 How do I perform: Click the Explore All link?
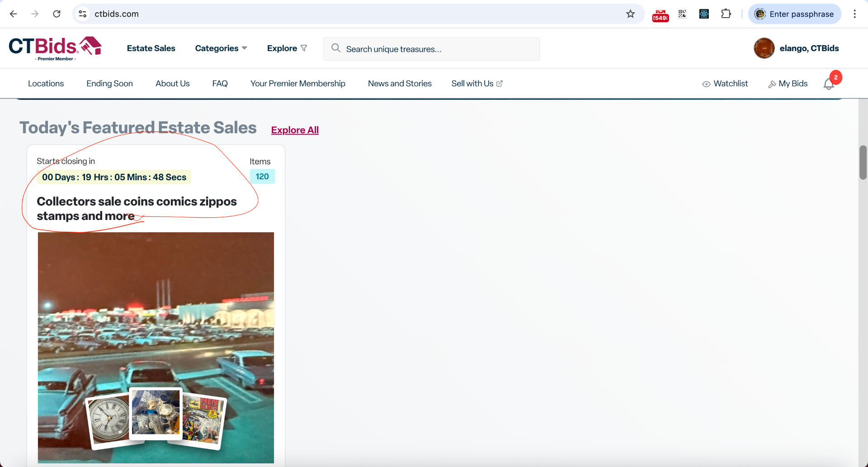tap(295, 130)
